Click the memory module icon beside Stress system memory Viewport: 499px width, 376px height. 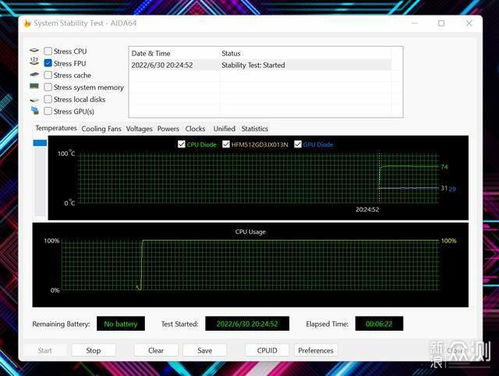click(x=34, y=86)
